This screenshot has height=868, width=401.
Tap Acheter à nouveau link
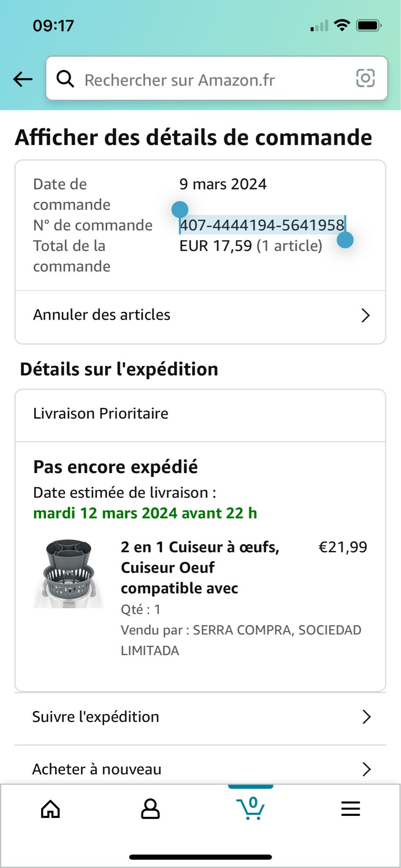pyautogui.click(x=97, y=769)
